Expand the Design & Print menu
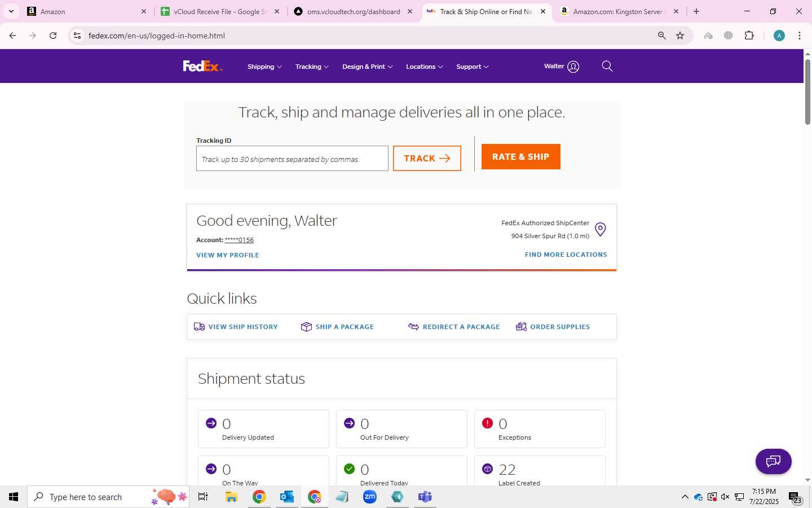This screenshot has height=508, width=812. tap(368, 67)
